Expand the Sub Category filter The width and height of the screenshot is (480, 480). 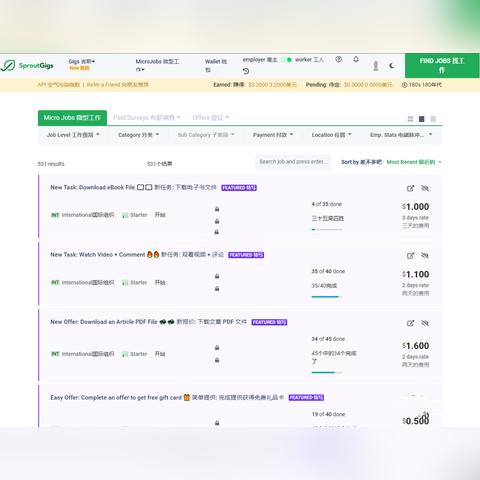click(x=206, y=135)
